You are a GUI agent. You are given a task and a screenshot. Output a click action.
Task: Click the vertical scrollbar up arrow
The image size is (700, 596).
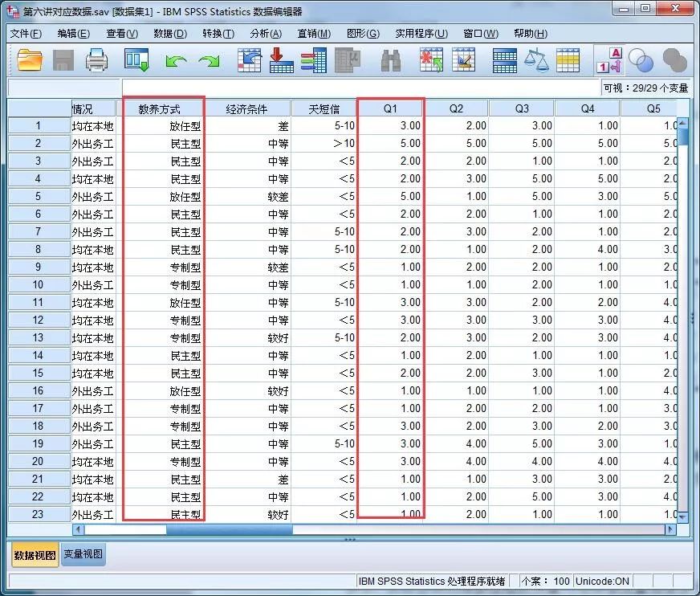click(x=684, y=123)
